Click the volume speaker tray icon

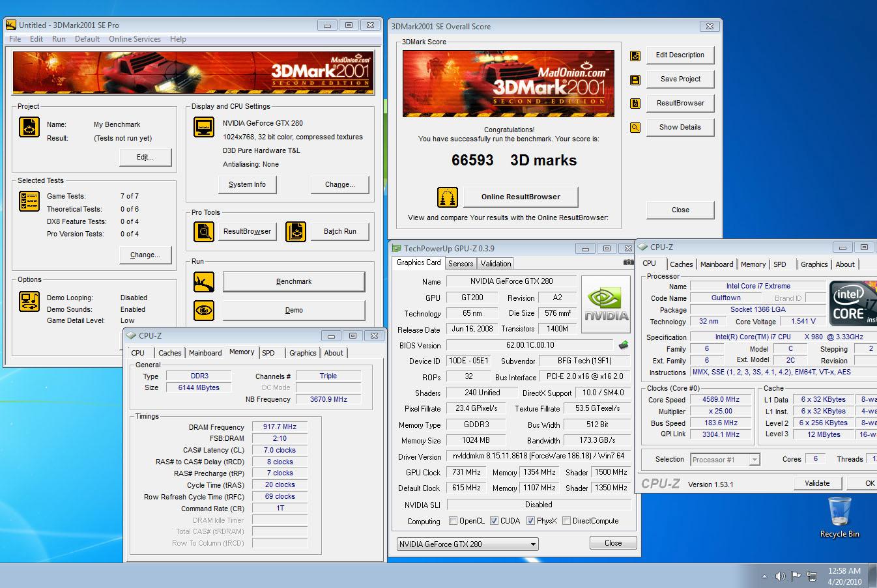[x=780, y=576]
